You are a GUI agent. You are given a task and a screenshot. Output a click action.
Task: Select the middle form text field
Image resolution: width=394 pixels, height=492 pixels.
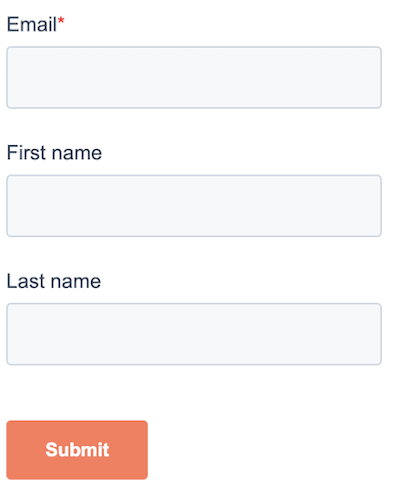194,206
